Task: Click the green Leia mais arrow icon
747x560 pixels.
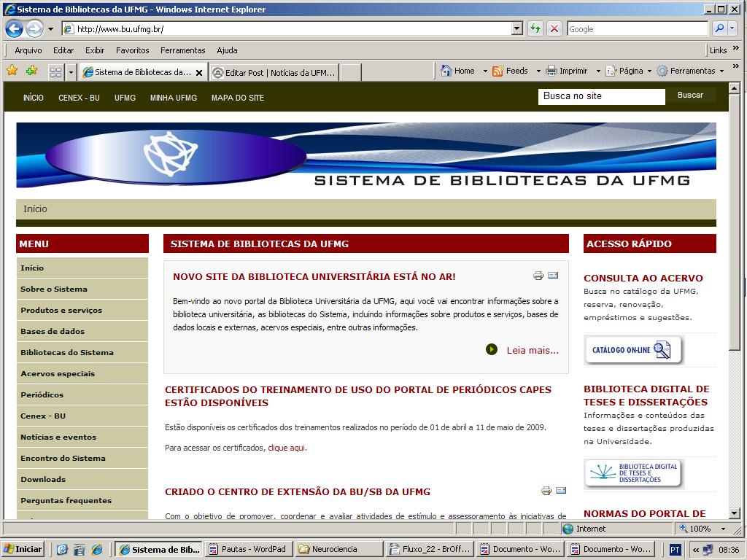Action: (x=492, y=349)
